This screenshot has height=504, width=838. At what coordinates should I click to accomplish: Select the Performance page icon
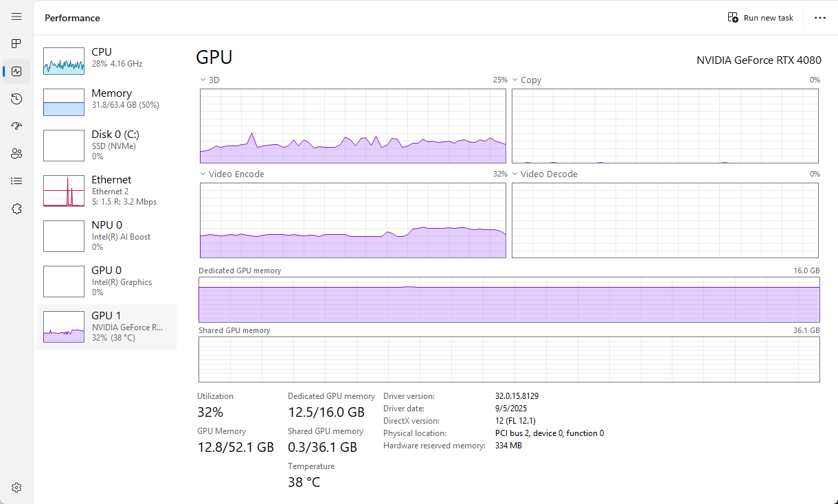[16, 71]
